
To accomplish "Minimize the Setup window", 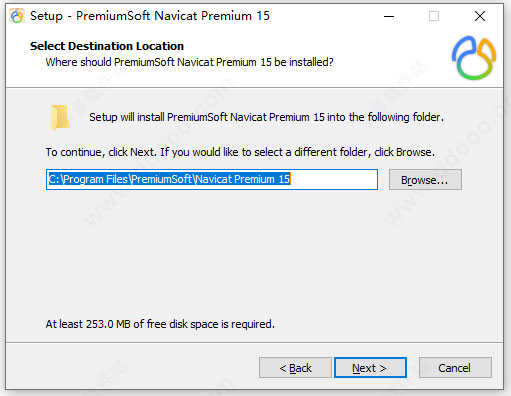I will [x=389, y=16].
